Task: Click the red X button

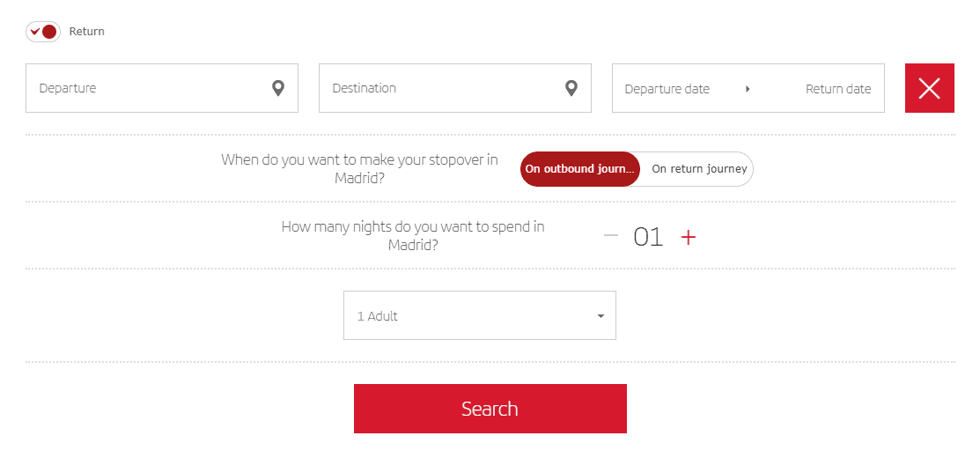Action: coord(930,88)
